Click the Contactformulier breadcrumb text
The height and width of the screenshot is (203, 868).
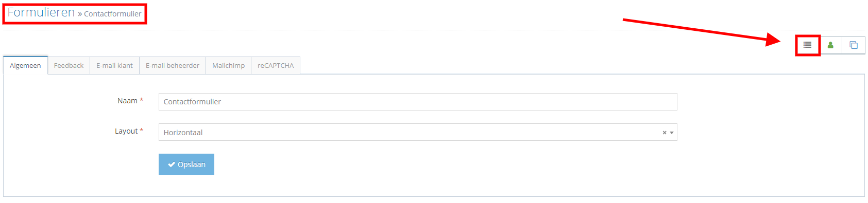(112, 14)
